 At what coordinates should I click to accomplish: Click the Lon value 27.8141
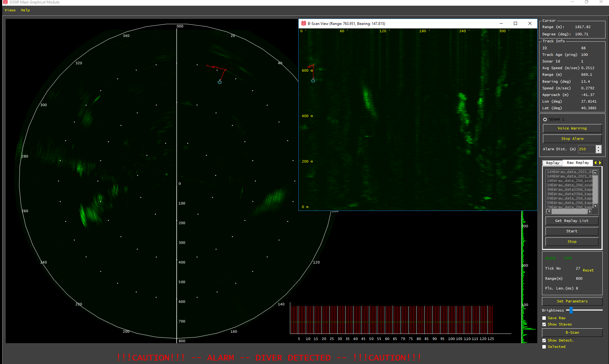click(x=589, y=101)
